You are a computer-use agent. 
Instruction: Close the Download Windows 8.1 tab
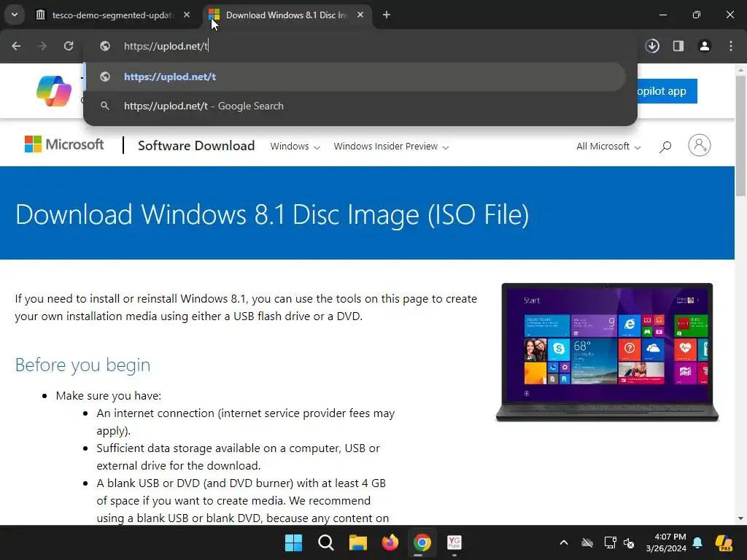click(x=360, y=15)
